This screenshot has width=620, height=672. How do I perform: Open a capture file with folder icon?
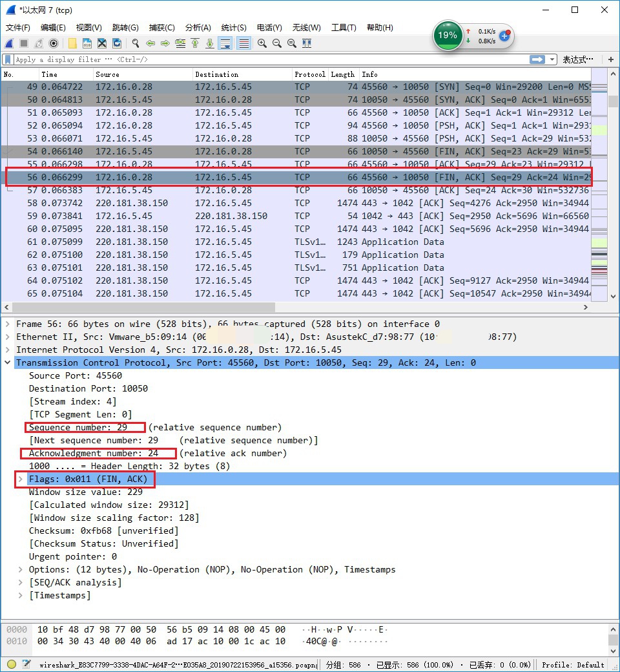pos(72,43)
